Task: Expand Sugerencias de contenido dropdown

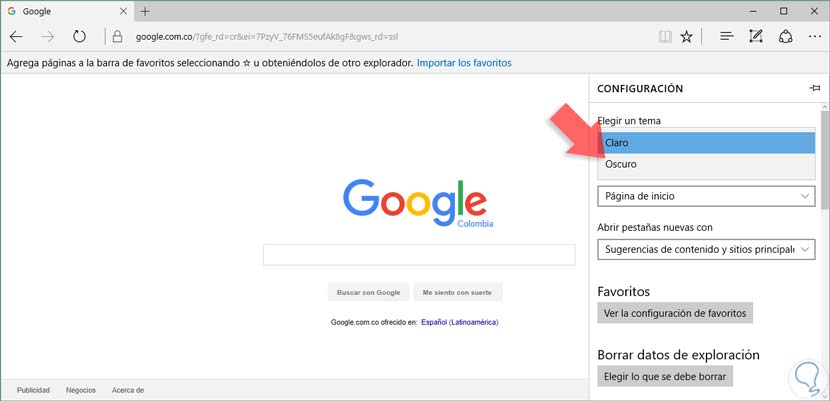Action: tap(706, 249)
